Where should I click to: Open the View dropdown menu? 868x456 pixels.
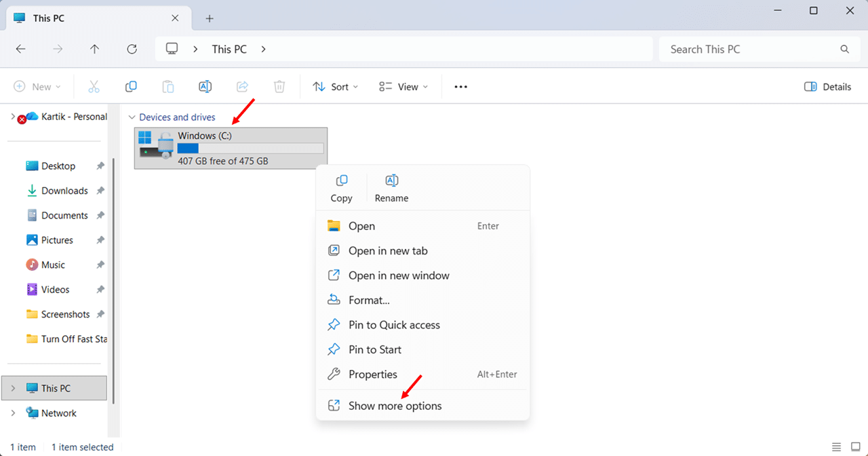point(403,87)
